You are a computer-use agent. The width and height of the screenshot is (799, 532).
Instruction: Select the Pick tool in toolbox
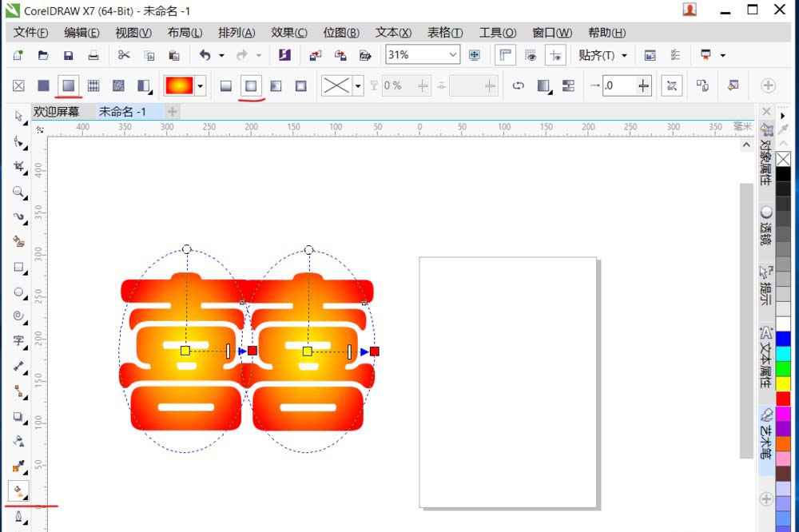click(19, 117)
